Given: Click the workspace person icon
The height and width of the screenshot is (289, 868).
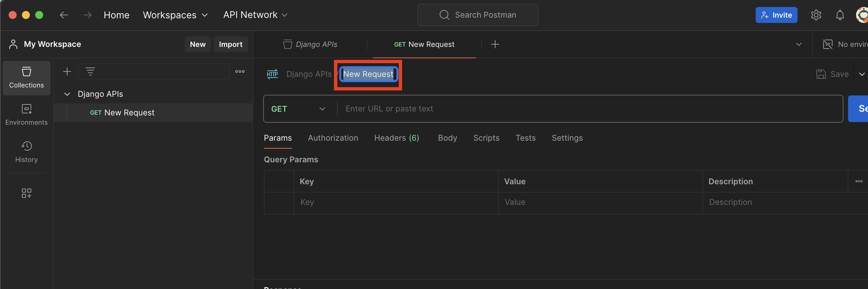Looking at the screenshot, I should 13,44.
